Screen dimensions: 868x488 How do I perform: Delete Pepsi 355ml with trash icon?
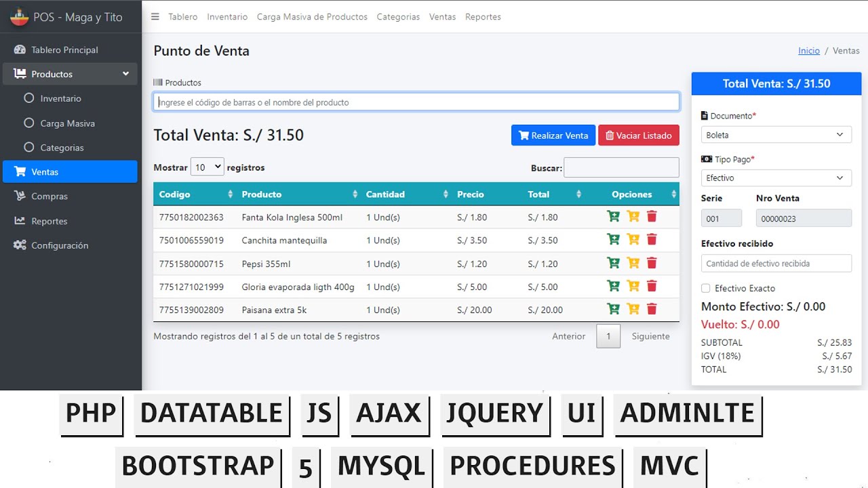pyautogui.click(x=652, y=263)
